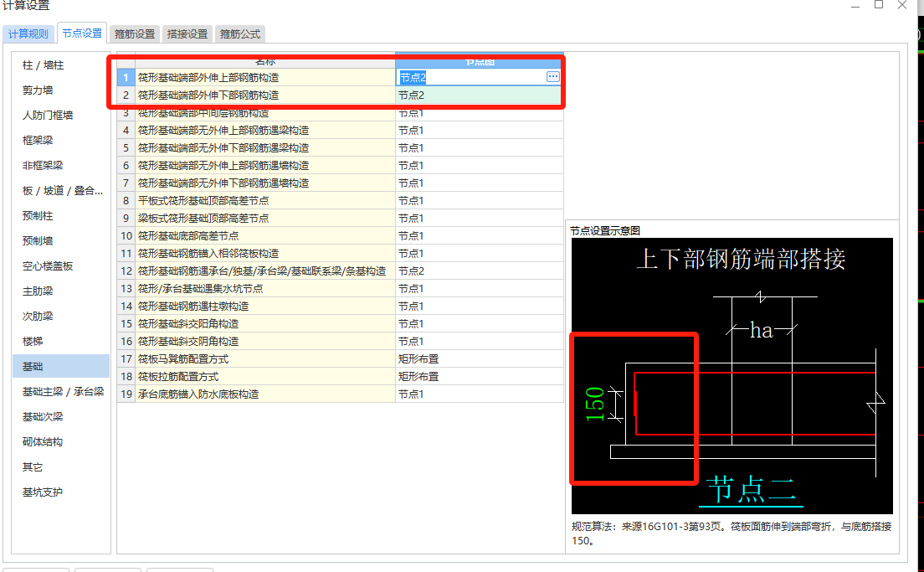Click 矩形布置 value for 筏板马凳筋配置方式
Image resolution: width=924 pixels, height=572 pixels.
[x=479, y=359]
